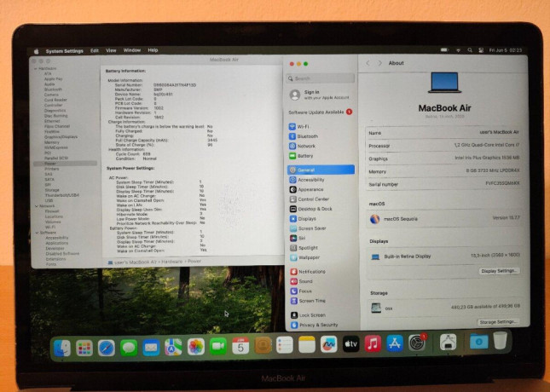This screenshot has height=392, width=550.
Task: Click the Wi-Fi status icon in menu bar
Action: click(x=458, y=50)
